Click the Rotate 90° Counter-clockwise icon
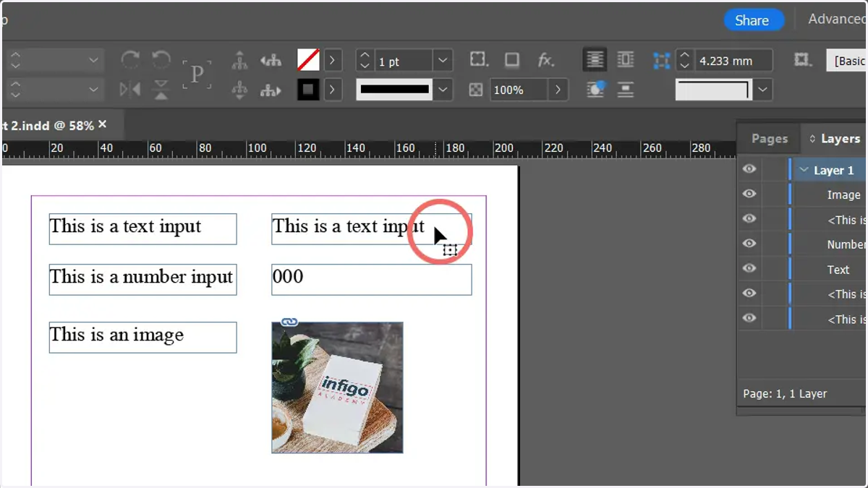 [x=161, y=61]
